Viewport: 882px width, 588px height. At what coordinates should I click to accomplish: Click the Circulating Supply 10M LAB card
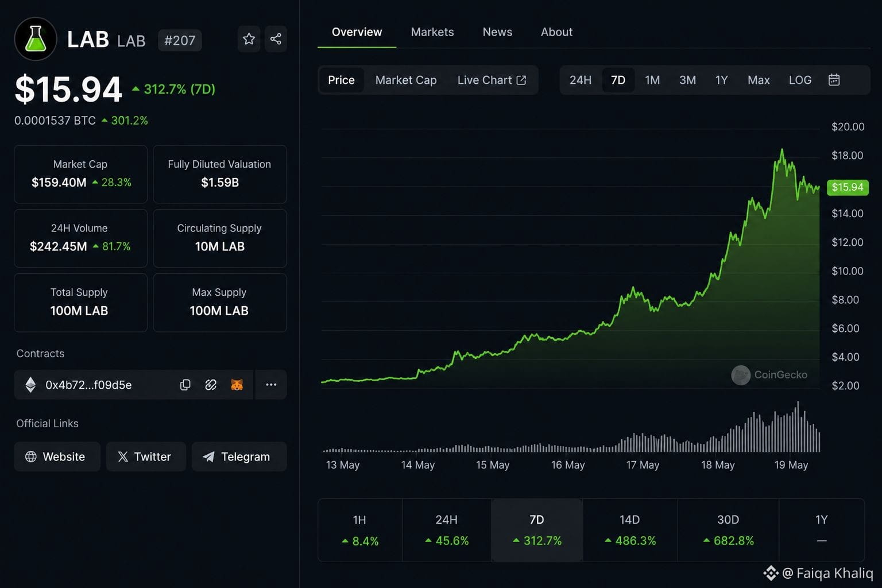[220, 238]
